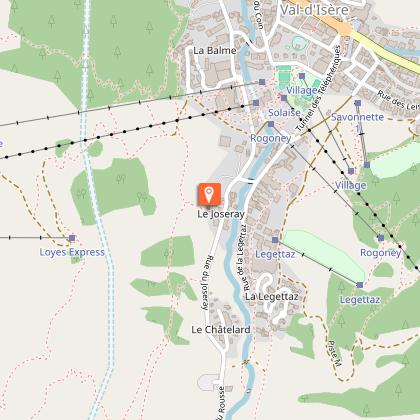Viewport: 420px width, 420px height.
Task: Click the Solaise lift station square icon
Action: tap(284, 98)
